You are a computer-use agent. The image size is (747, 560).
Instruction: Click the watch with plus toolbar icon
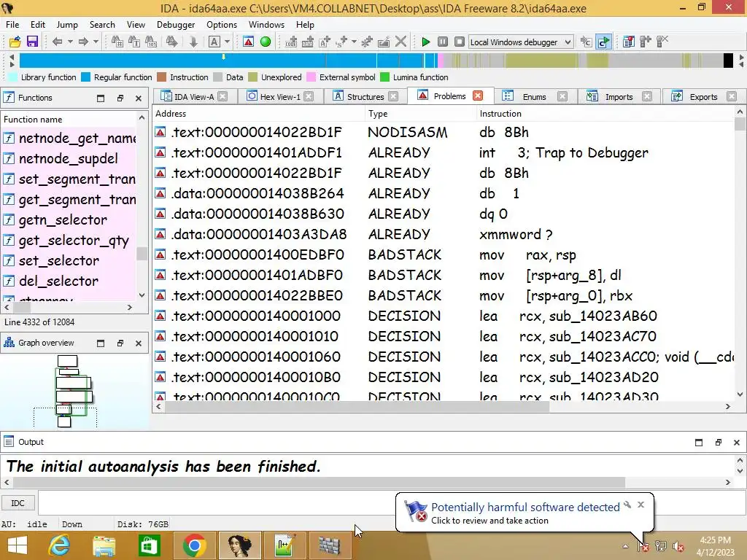coord(646,42)
